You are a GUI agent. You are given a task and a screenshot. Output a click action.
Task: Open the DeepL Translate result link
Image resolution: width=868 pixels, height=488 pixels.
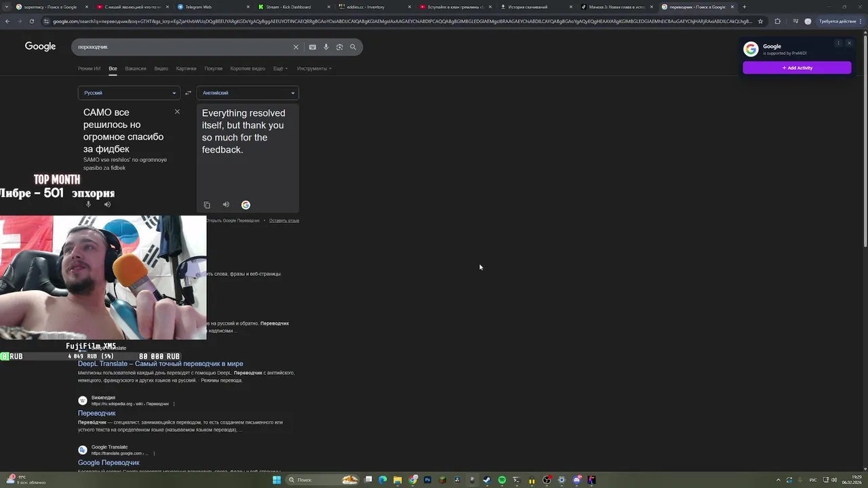pyautogui.click(x=160, y=364)
